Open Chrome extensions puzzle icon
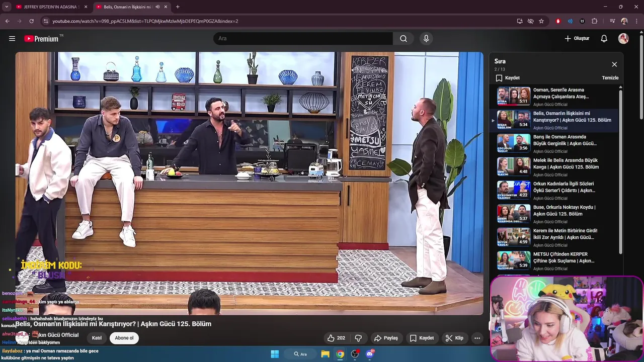The height and width of the screenshot is (362, 644). [x=595, y=21]
